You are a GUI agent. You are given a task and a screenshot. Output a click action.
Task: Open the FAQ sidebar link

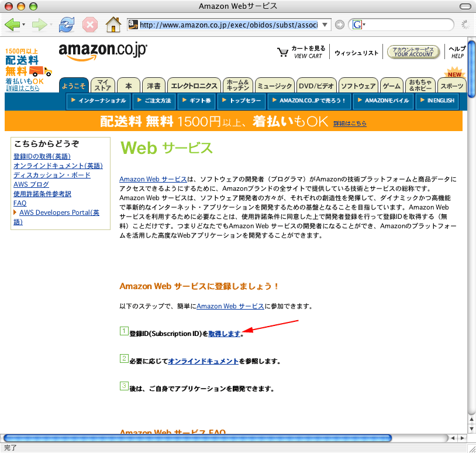pyautogui.click(x=20, y=203)
